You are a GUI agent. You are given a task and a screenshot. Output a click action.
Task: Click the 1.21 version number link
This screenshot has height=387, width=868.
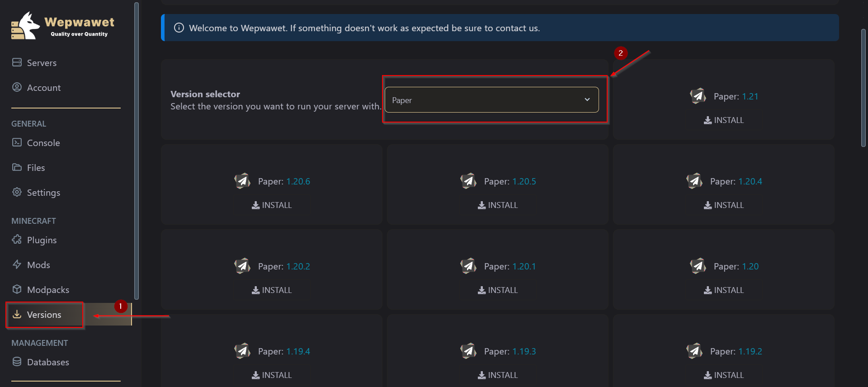pyautogui.click(x=750, y=96)
